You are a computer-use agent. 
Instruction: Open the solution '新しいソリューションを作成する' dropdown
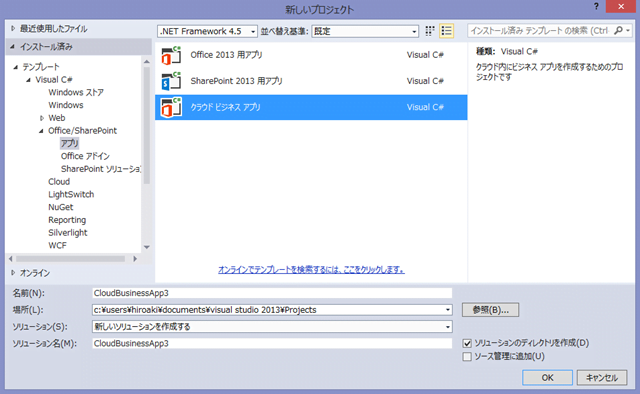tap(272, 327)
